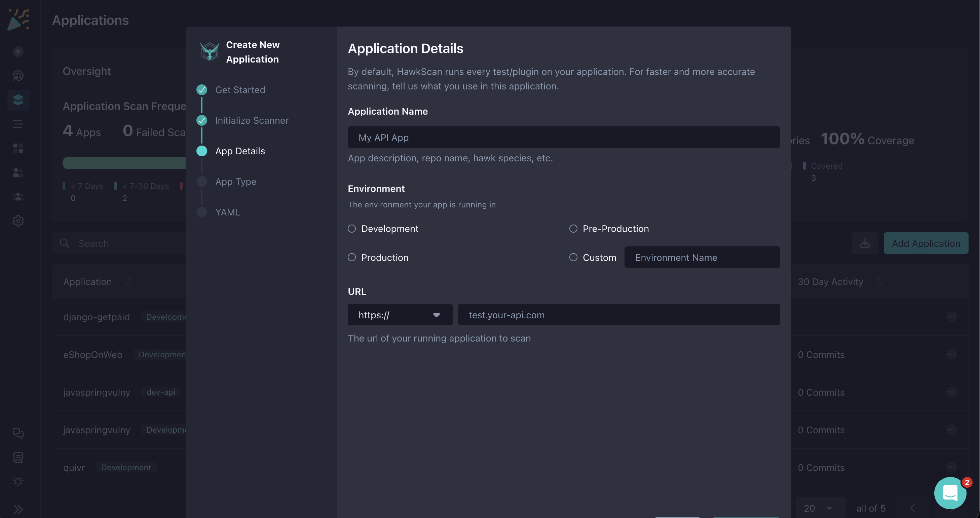
Task: Open the Applications panel in the sidebar
Action: tap(18, 100)
